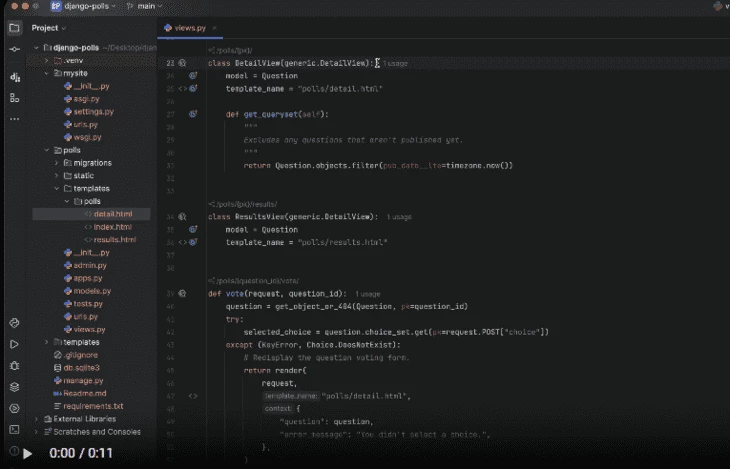
Task: Open the Commit tool window icon
Action: click(14, 49)
